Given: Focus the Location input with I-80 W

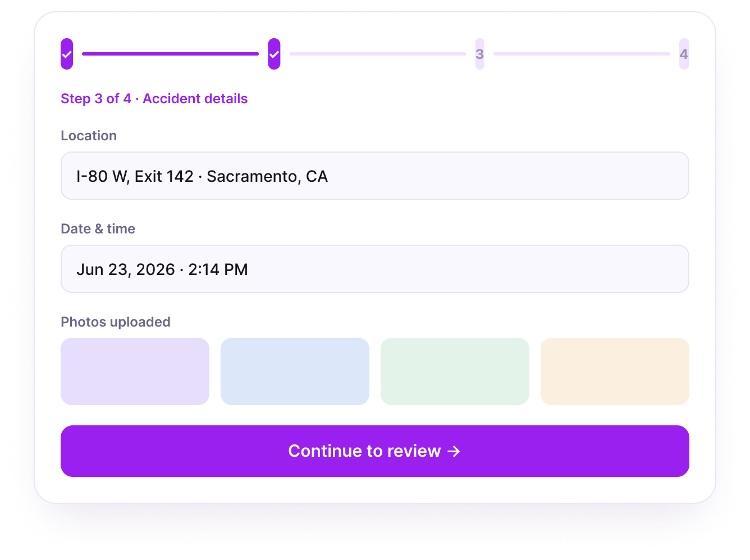Looking at the screenshot, I should coord(375,176).
